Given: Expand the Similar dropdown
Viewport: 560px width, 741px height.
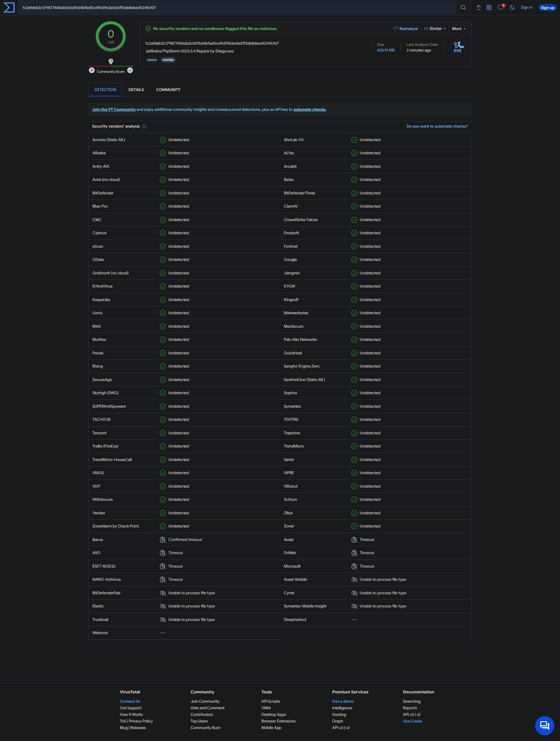Looking at the screenshot, I should pos(435,28).
